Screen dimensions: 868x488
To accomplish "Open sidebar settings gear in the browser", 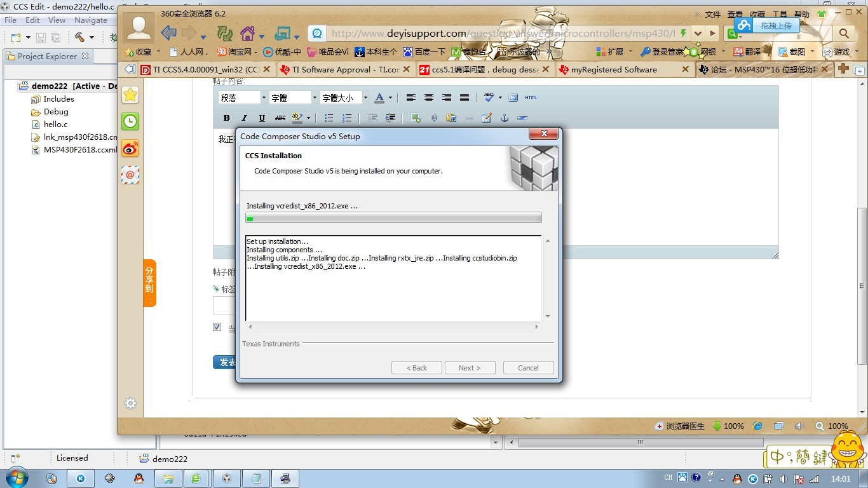I will click(x=130, y=403).
